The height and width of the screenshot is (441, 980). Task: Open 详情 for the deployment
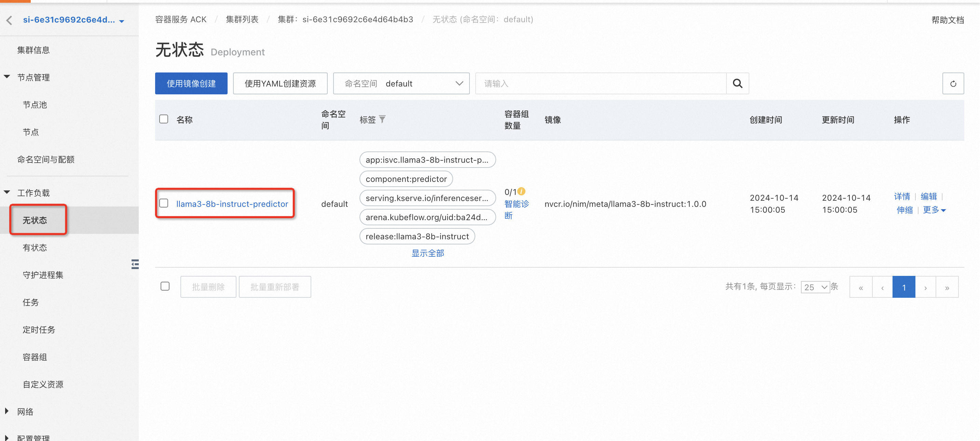(x=902, y=196)
